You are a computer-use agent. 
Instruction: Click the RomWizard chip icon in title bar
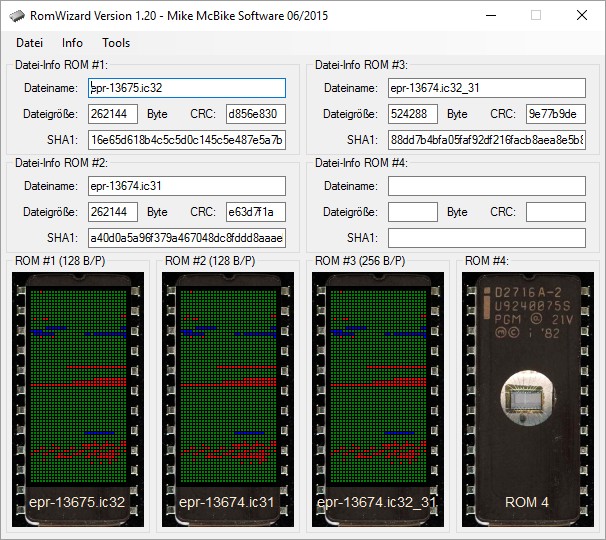click(17, 16)
